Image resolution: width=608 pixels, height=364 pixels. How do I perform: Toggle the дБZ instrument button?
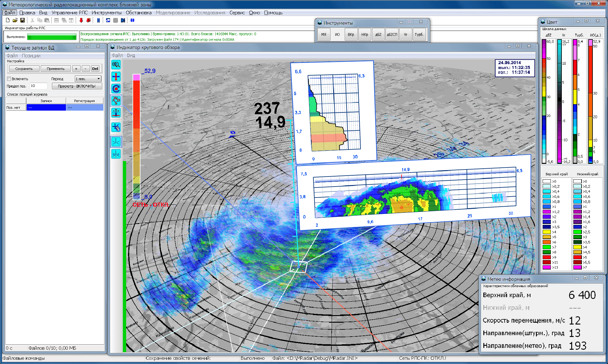pos(378,35)
